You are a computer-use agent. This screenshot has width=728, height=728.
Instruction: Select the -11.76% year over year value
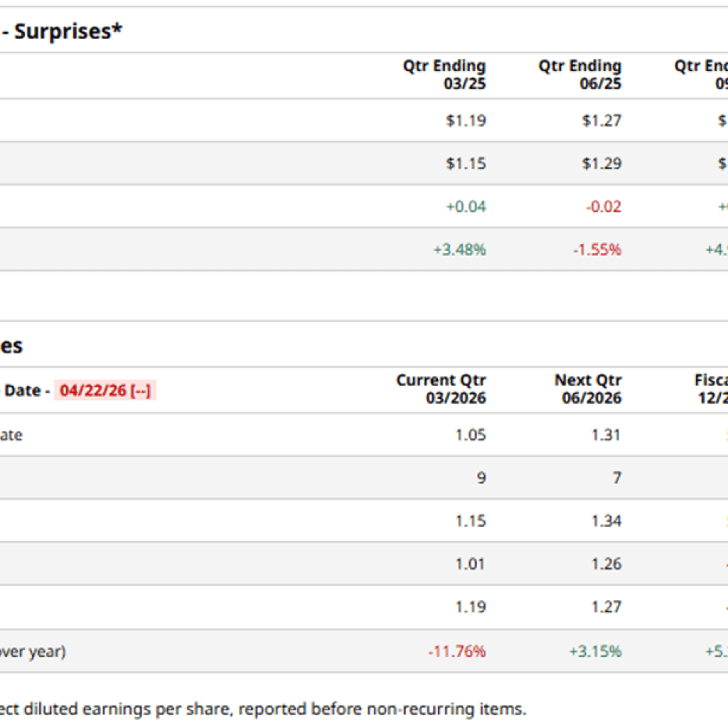(x=456, y=651)
